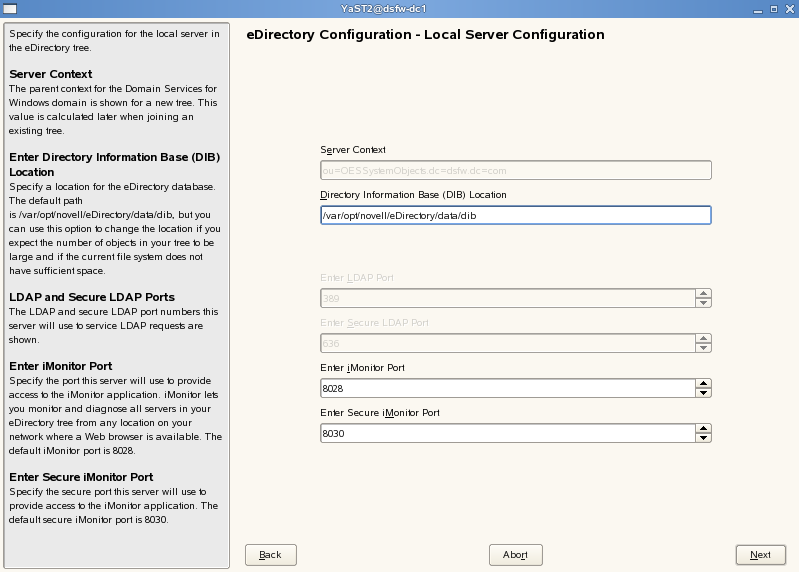Focus the iMonitor Port value field
The height and width of the screenshot is (572, 799).
(x=507, y=388)
